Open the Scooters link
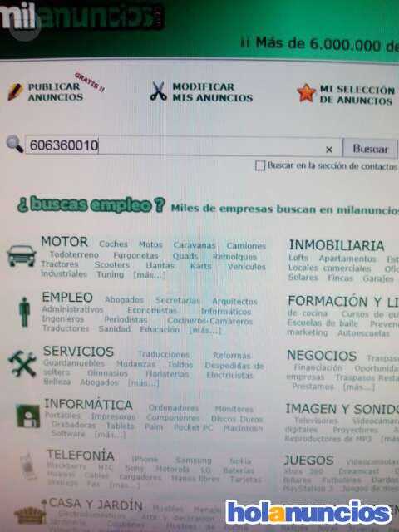 click(112, 264)
